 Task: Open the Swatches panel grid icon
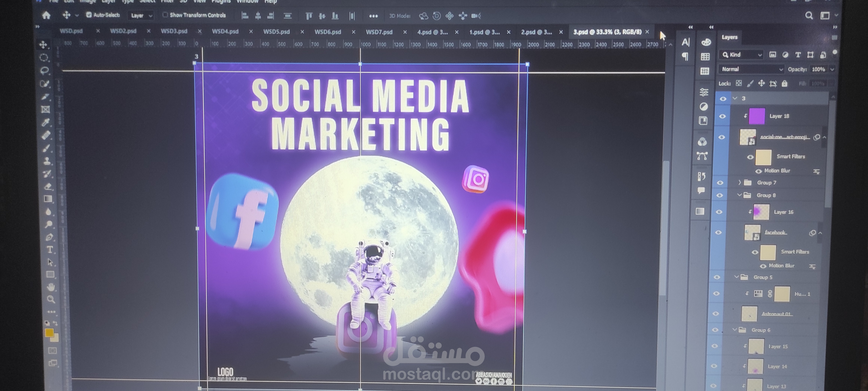(705, 57)
